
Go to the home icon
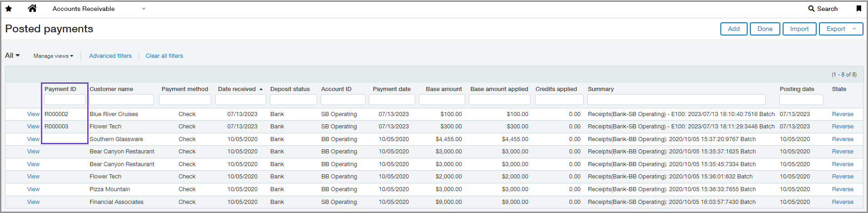tap(32, 8)
